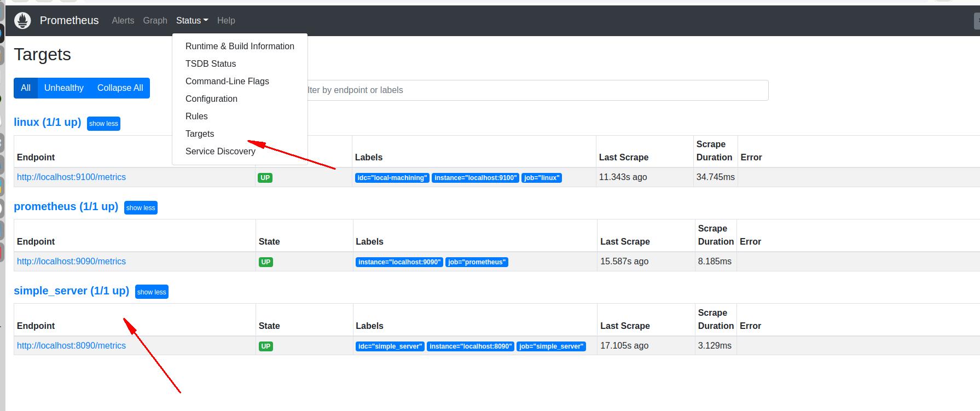Click job="linux" label badge
The width and height of the screenshot is (980, 411).
tap(542, 178)
